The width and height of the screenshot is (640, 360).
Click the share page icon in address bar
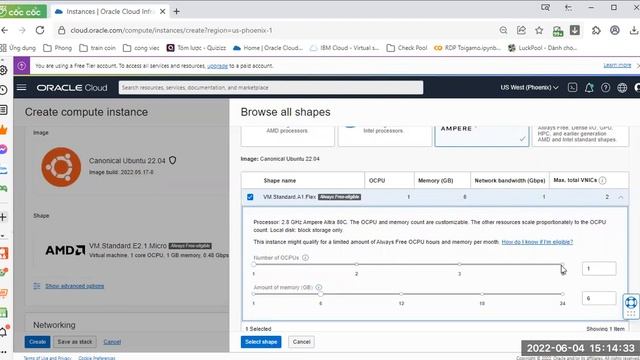pyautogui.click(x=521, y=30)
